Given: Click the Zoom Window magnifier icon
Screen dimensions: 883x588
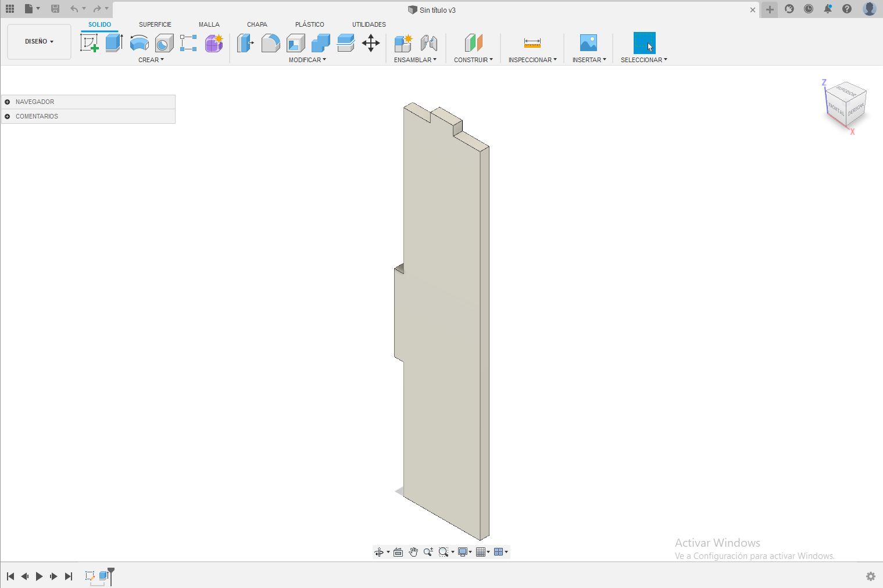Looking at the screenshot, I should tap(444, 552).
